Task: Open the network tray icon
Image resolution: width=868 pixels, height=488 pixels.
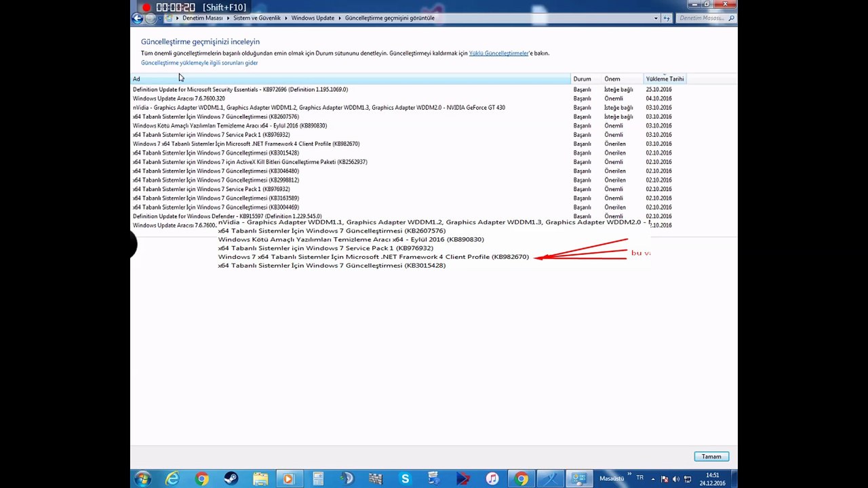Action: point(688,479)
